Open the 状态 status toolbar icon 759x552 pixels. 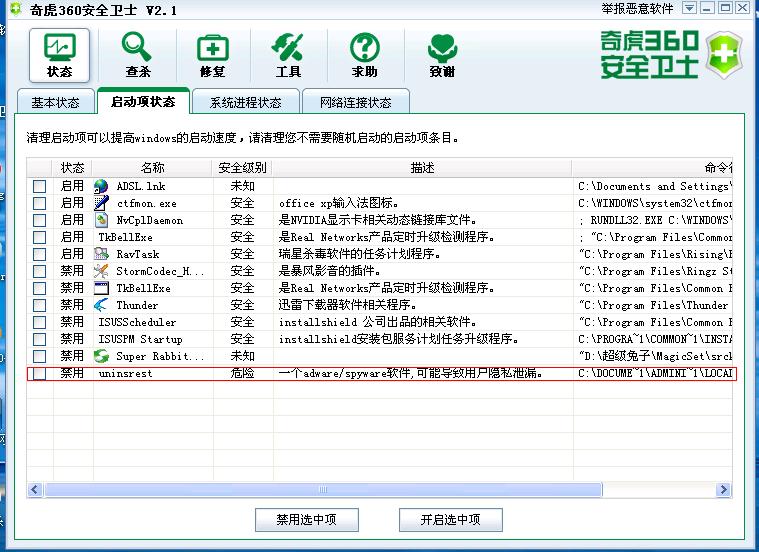click(x=60, y=55)
